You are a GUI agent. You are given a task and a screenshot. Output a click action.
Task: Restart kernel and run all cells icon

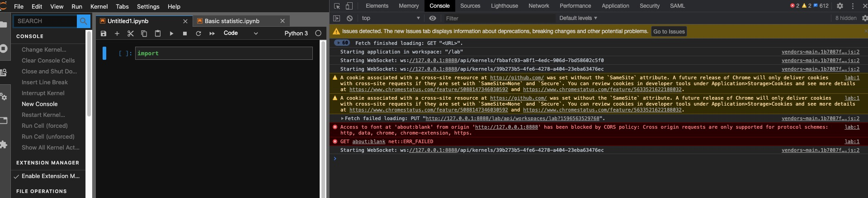coord(212,34)
